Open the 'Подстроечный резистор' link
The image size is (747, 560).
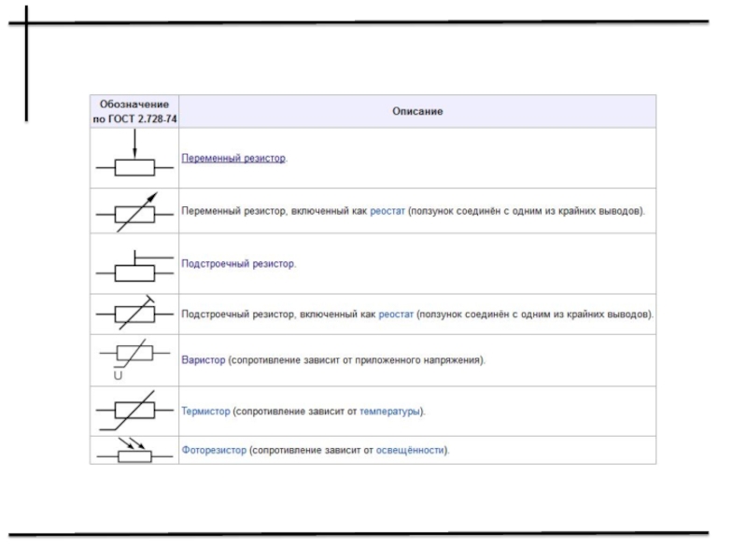coord(238,264)
